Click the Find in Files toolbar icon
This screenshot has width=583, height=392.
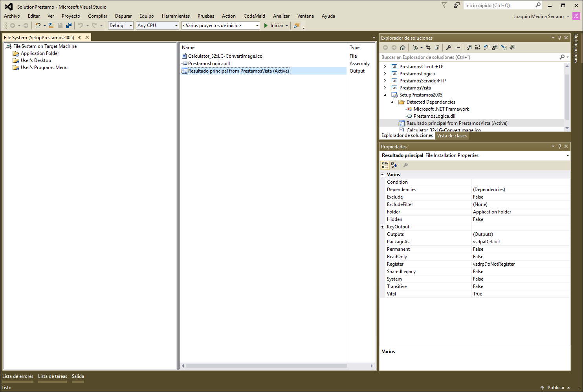coord(297,26)
